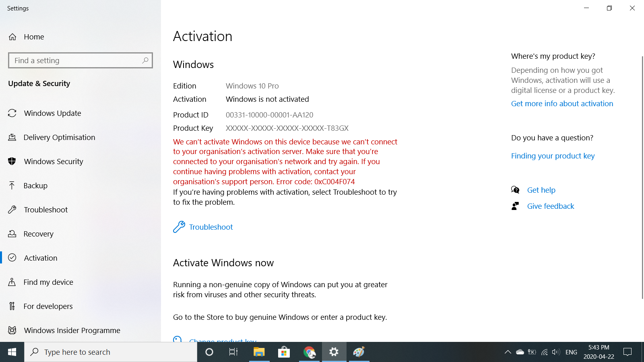Click the Find my device person icon
Viewport: 644px width, 362px height.
(x=12, y=282)
